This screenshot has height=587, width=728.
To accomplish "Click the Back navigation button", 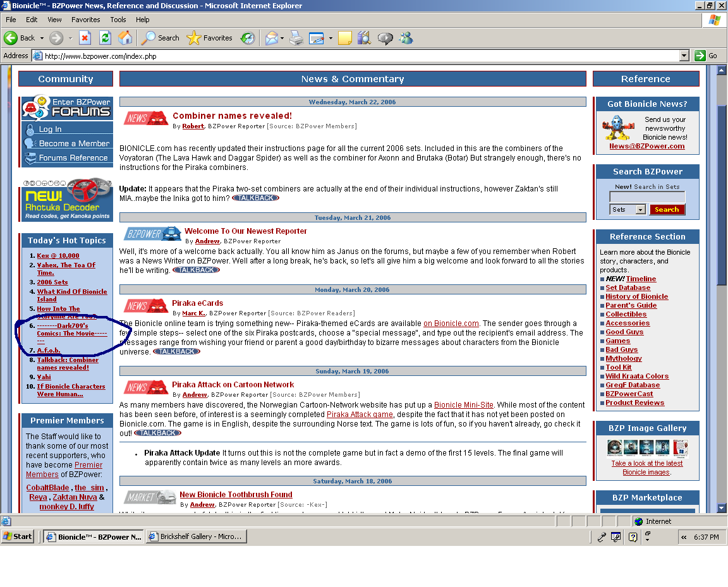I will point(20,38).
